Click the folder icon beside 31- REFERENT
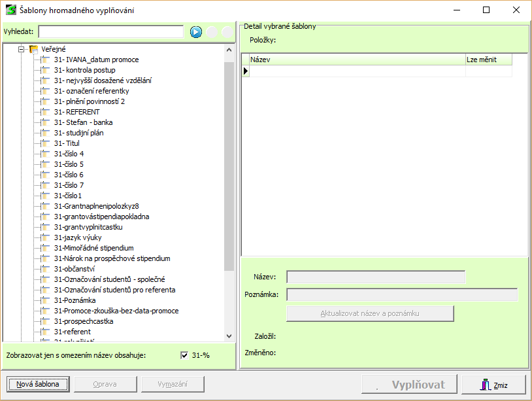The image size is (532, 401). (x=45, y=112)
